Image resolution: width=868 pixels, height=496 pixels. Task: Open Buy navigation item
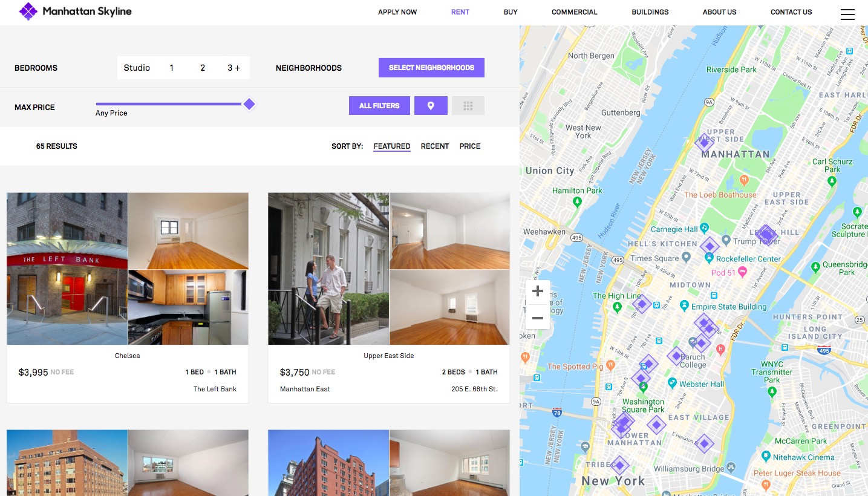(x=511, y=12)
